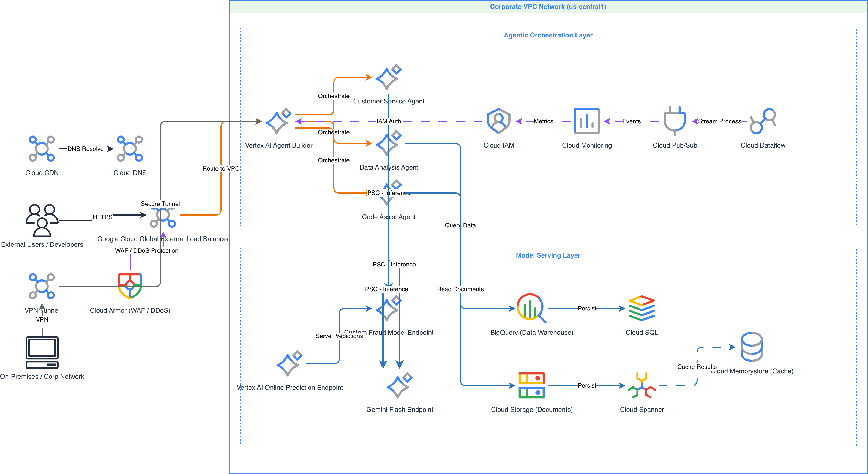Select the Cloud IAM icon

[499, 121]
